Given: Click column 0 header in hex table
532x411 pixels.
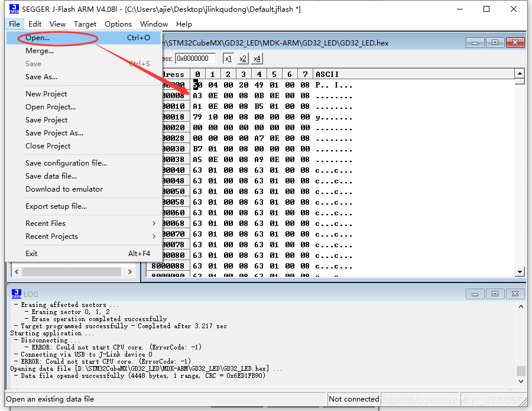Looking at the screenshot, I should [197, 75].
